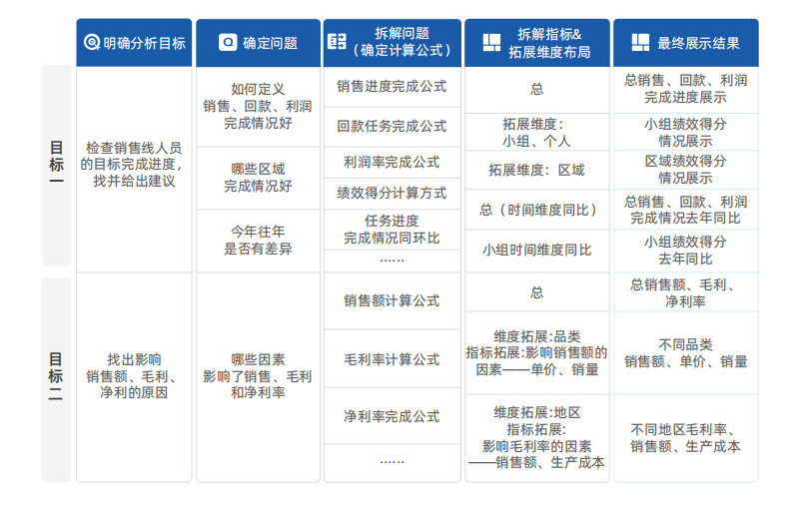Select the 确定问题 header text
This screenshot has height=507, width=812.
tap(270, 43)
